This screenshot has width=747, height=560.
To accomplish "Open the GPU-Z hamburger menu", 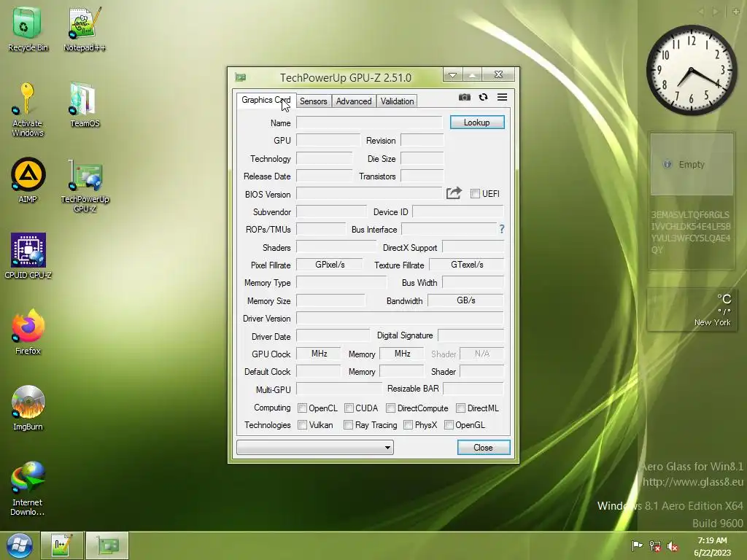I will [502, 97].
